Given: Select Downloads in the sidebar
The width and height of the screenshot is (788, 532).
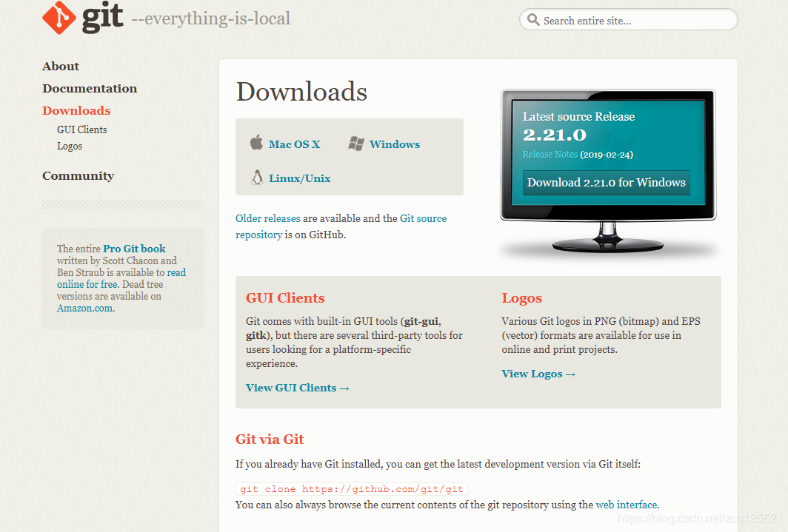Looking at the screenshot, I should click(76, 110).
